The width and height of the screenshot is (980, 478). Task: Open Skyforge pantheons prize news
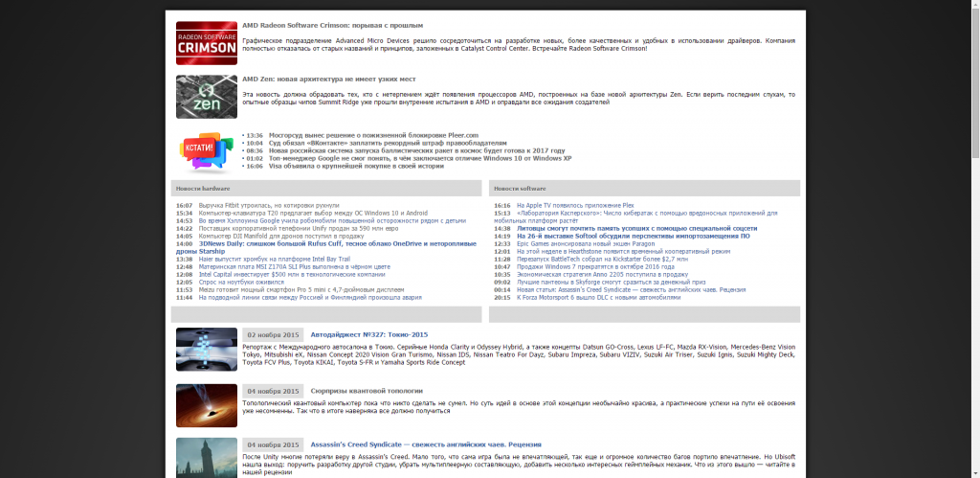click(x=611, y=283)
